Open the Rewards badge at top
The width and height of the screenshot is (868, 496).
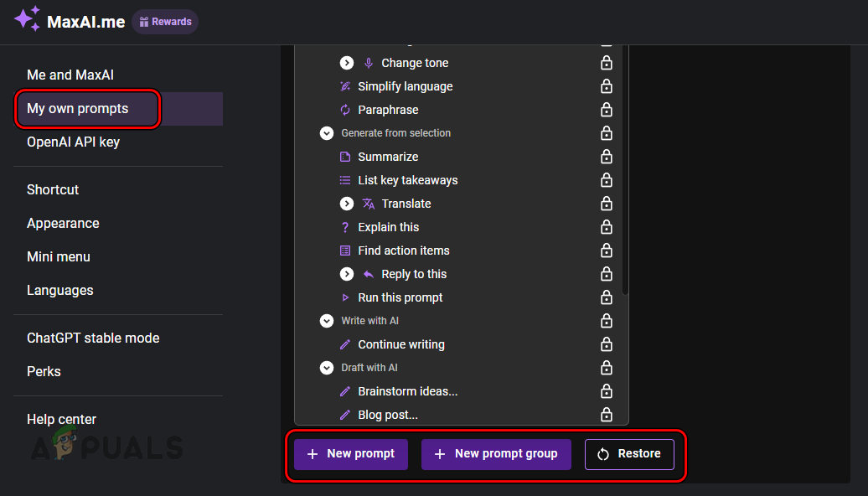[x=164, y=22]
